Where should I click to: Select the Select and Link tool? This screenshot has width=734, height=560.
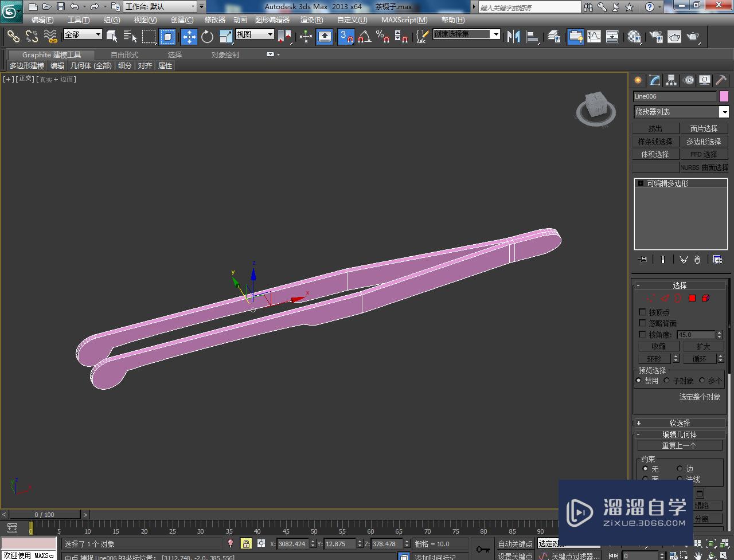(13, 37)
